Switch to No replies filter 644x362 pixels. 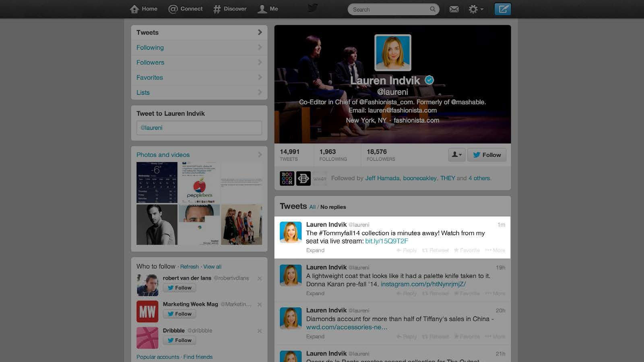click(x=333, y=207)
